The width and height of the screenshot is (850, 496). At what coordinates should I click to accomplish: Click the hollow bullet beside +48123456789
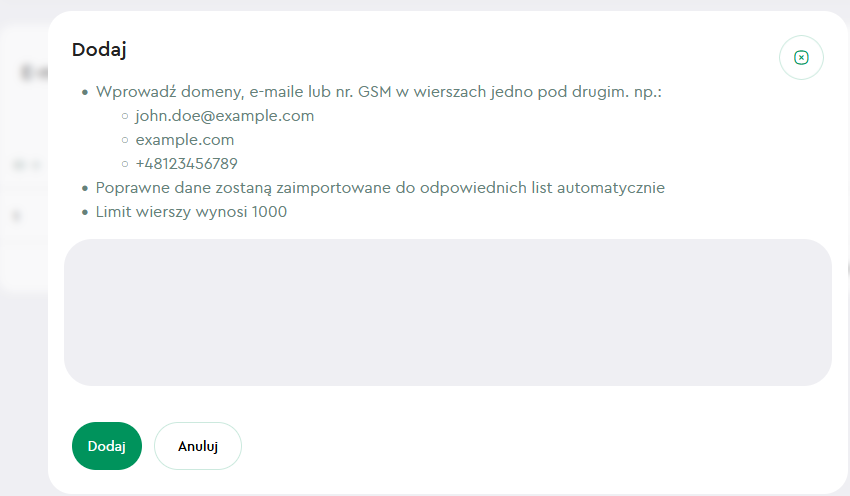pos(125,164)
